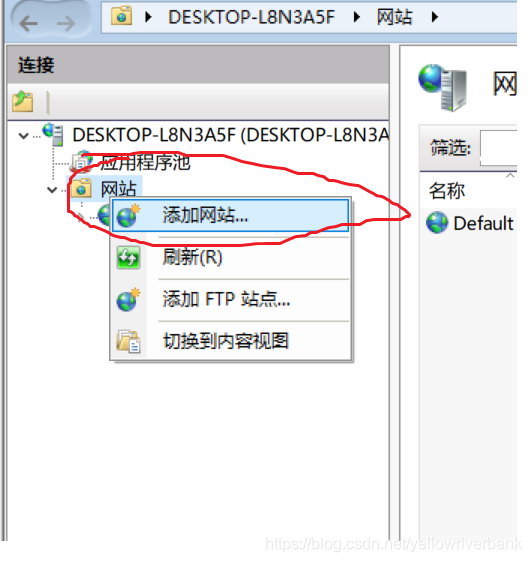
Task: Open dropdown arrow after DESKTOP-L8N3A5F breadcrumb
Action: pos(356,17)
